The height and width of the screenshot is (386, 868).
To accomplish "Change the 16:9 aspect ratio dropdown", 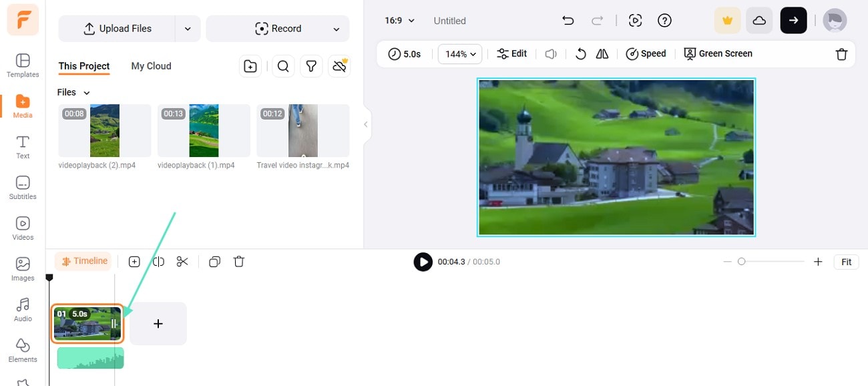I will [399, 21].
